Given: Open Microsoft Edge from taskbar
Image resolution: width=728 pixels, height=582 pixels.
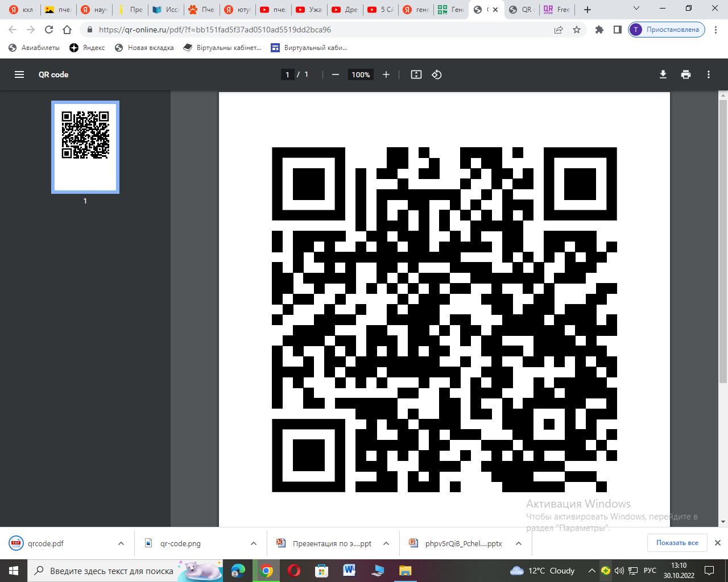Looking at the screenshot, I should point(238,571).
